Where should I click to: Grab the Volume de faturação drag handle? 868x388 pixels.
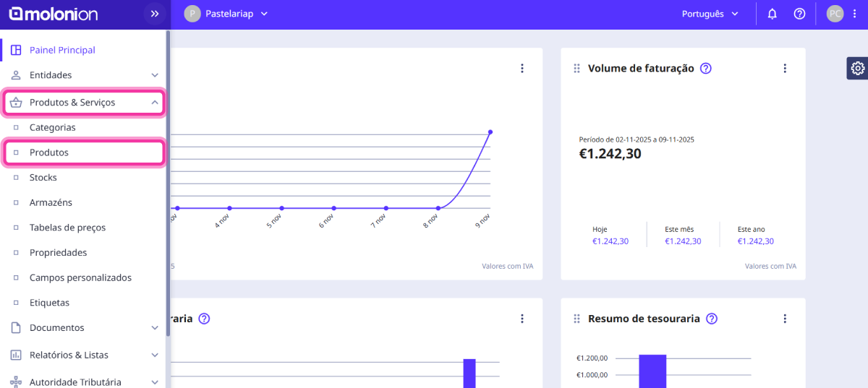pyautogui.click(x=576, y=69)
